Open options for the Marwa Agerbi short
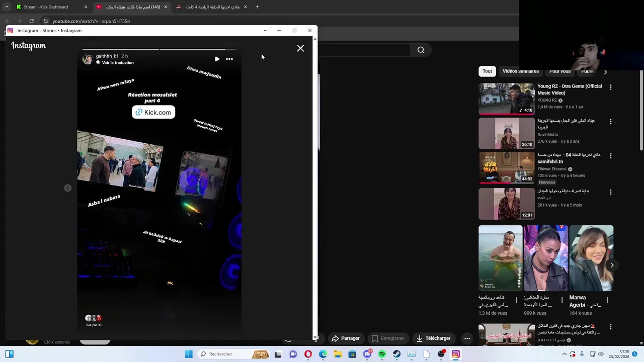644x362 pixels. coord(607,300)
